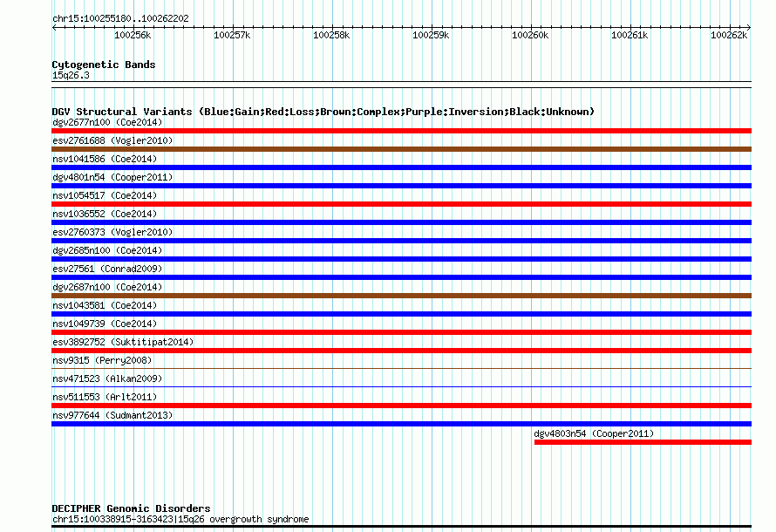The width and height of the screenshot is (776, 532).
Task: Select the esv3892752 (Suktitipat2014) red bar
Action: tap(401, 351)
